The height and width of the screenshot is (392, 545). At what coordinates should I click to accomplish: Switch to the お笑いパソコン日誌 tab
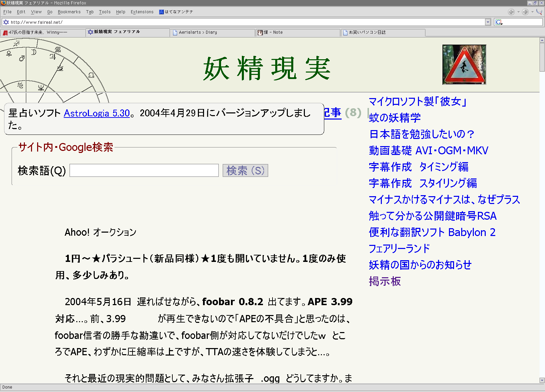[367, 32]
